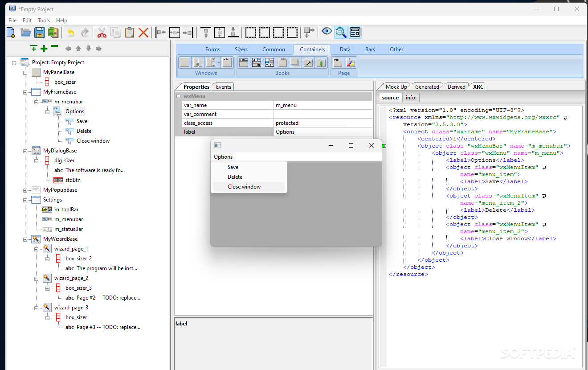Choose Delete in the preview Options menu
This screenshot has height=370, width=588.
pyautogui.click(x=249, y=177)
